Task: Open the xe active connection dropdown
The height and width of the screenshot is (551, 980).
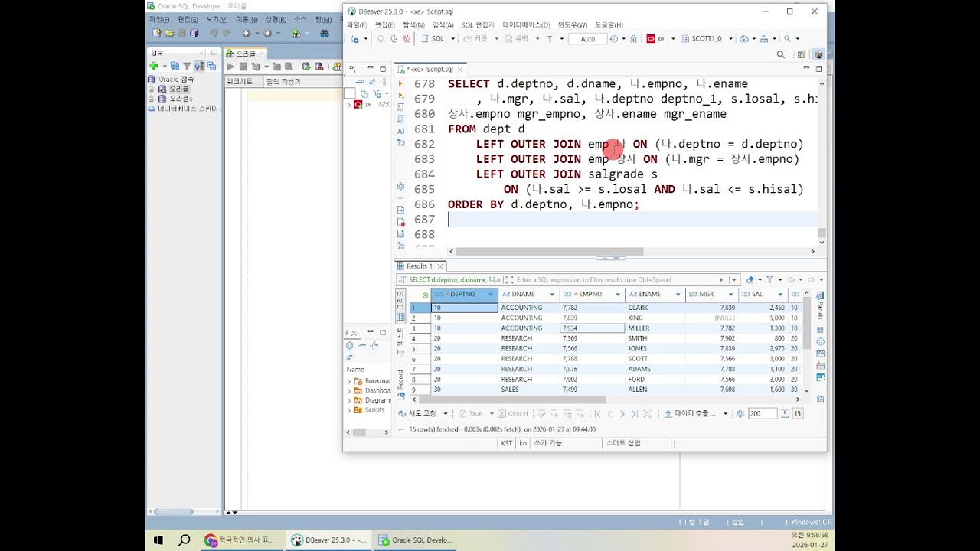Action: pyautogui.click(x=674, y=38)
